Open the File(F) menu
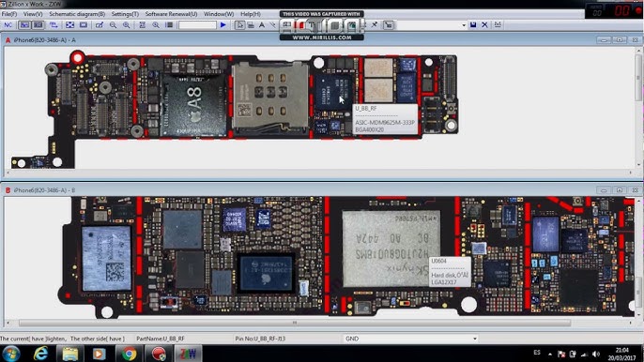This screenshot has width=644, height=362. (x=9, y=14)
